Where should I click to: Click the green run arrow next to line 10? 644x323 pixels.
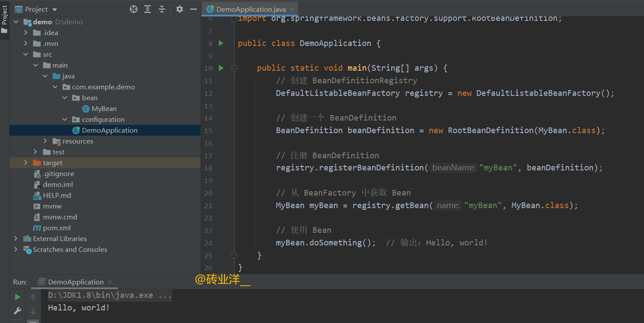[220, 68]
